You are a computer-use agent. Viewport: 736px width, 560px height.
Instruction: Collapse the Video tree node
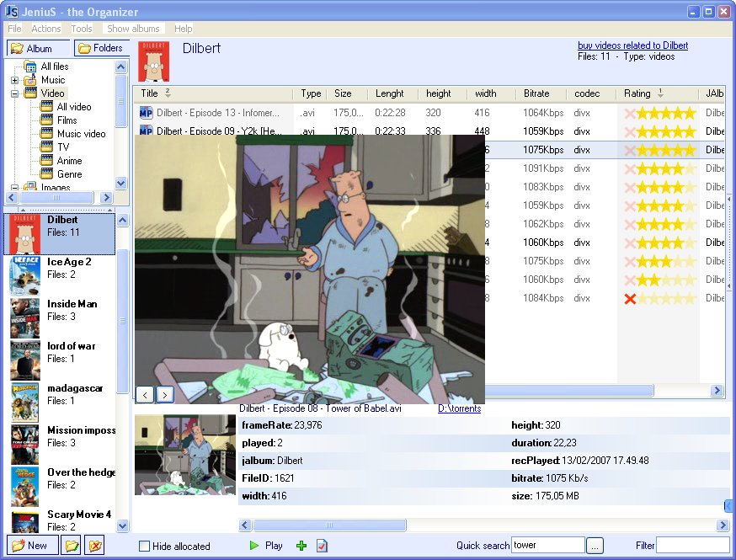(x=14, y=93)
